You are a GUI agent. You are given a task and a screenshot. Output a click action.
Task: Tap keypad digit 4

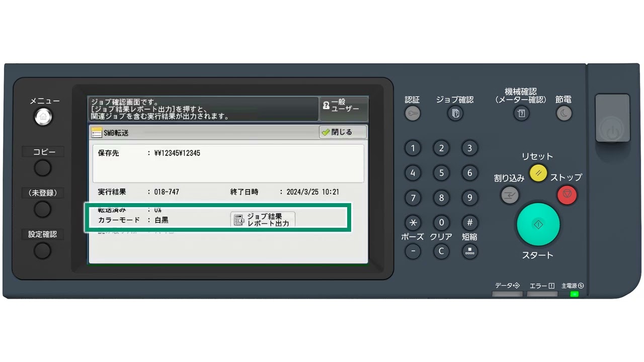(413, 173)
